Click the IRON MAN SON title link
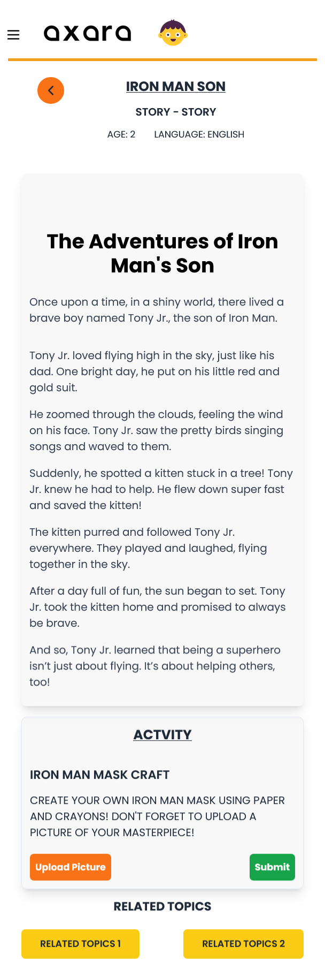Viewport: 325px width, 980px height. point(175,87)
